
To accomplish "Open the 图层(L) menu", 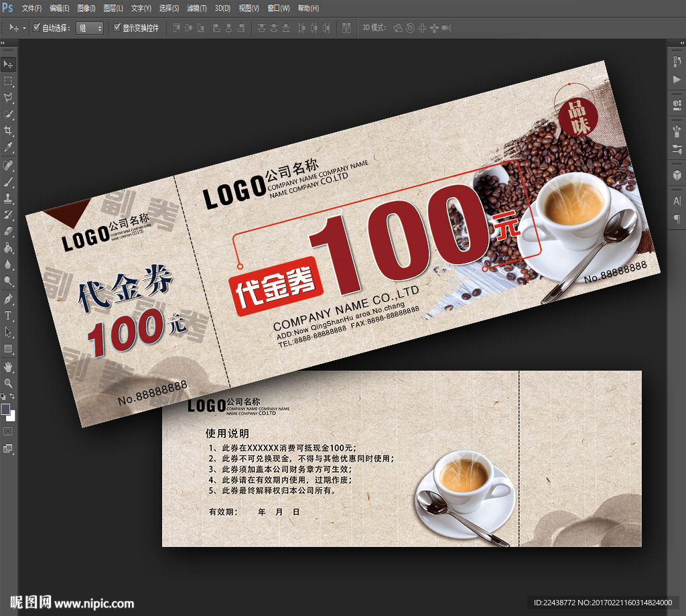I will tap(113, 8).
